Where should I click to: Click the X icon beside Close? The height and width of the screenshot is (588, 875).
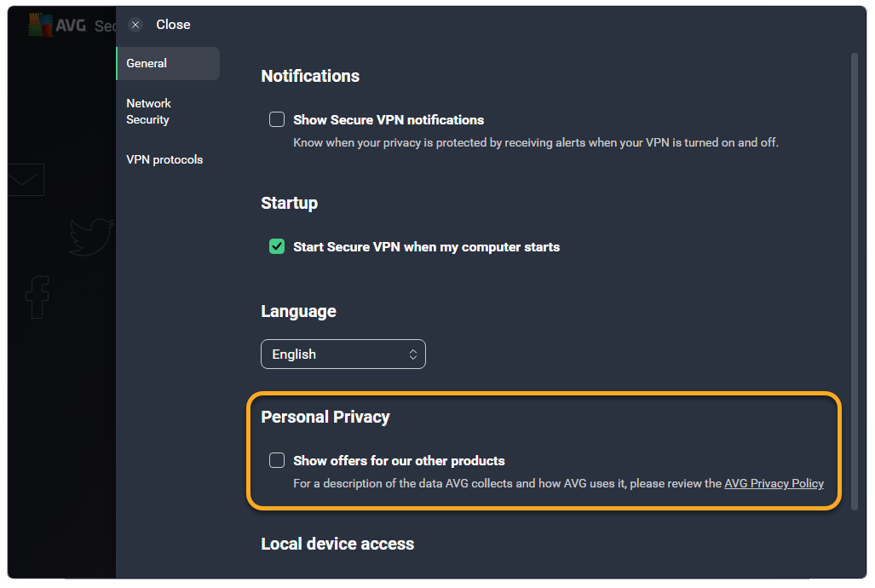(x=135, y=25)
